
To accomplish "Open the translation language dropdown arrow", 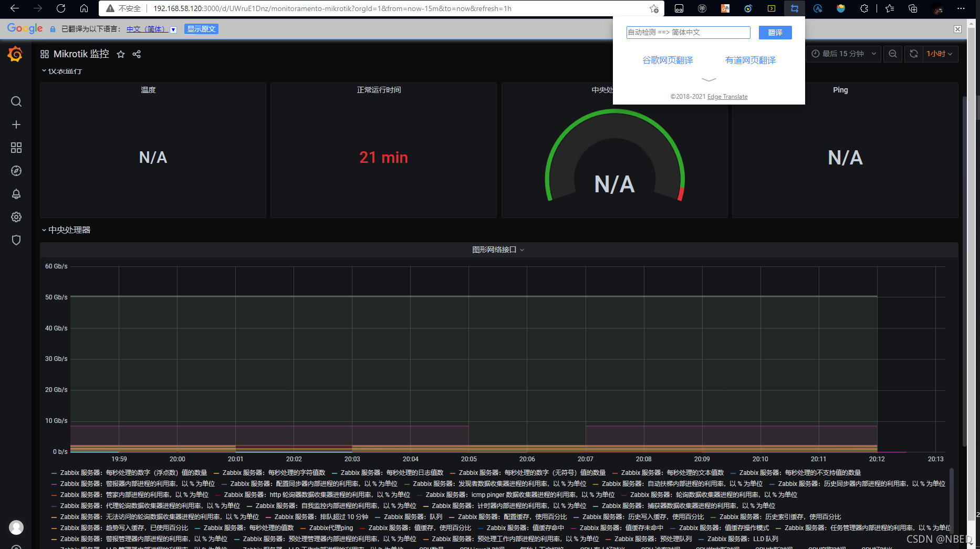I will click(173, 29).
